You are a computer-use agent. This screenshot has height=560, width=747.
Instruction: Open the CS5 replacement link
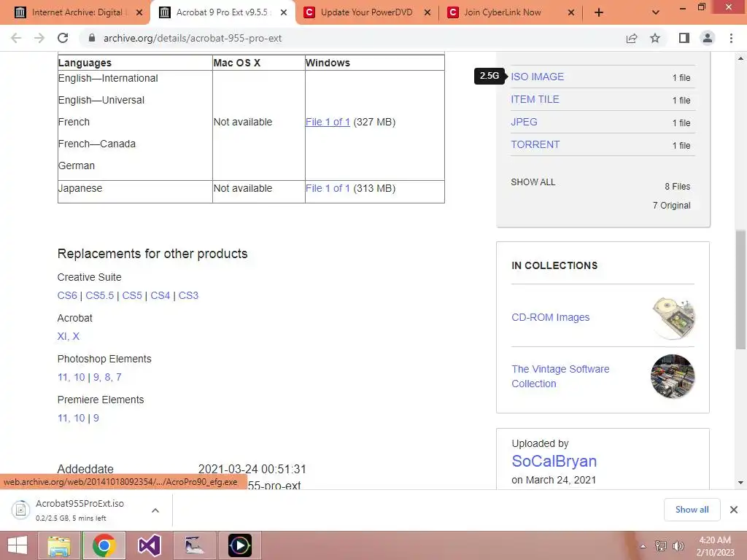[132, 295]
